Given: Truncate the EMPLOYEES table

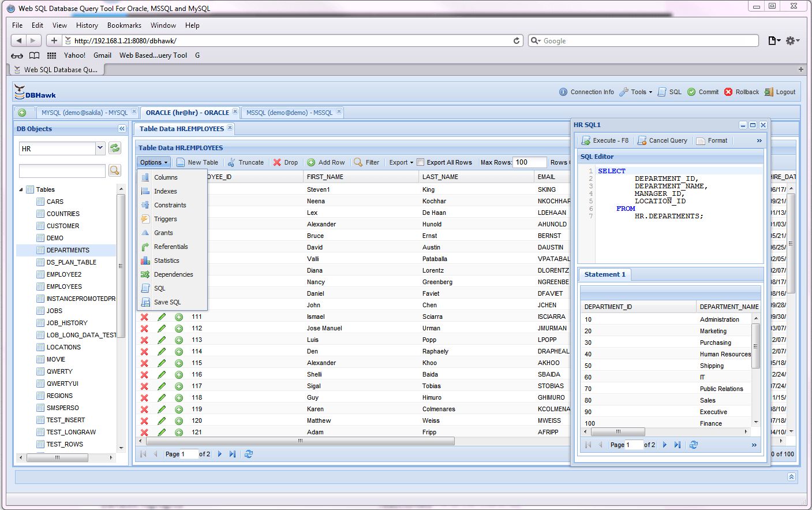Looking at the screenshot, I should (x=246, y=162).
